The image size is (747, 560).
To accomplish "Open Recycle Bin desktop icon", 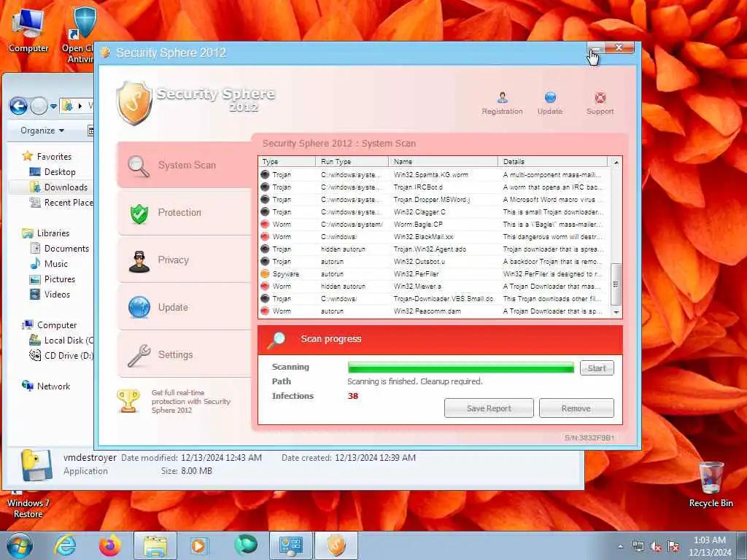I will [x=711, y=484].
